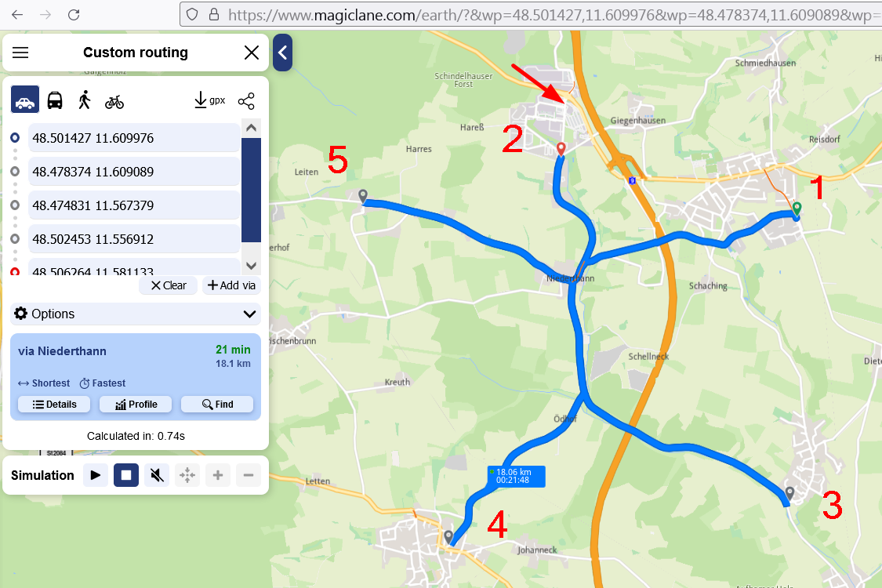Click the Schaching label on the map
882x588 pixels.
click(708, 286)
